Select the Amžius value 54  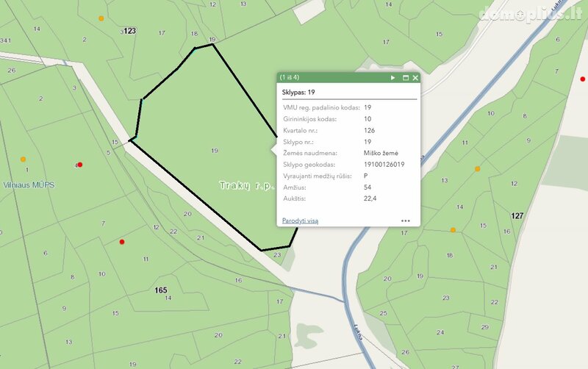367,187
